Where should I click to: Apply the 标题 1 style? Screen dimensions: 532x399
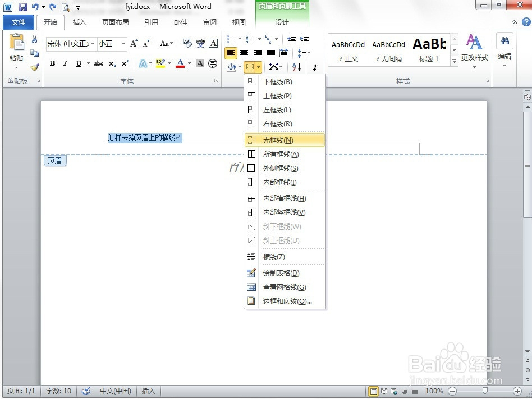point(429,50)
